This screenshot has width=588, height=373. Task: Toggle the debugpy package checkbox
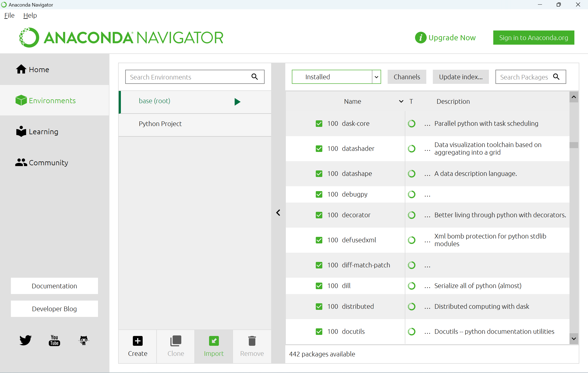click(319, 194)
